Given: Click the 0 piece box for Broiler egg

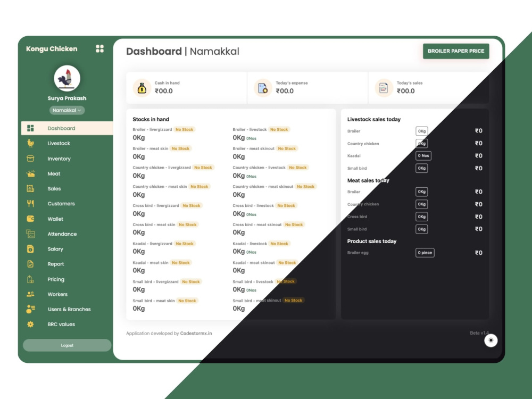Looking at the screenshot, I should [425, 253].
